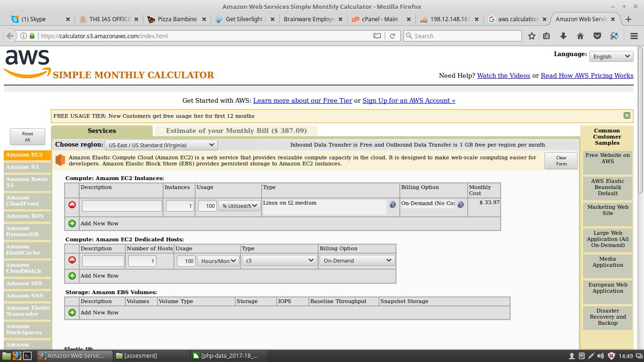644x362 pixels.
Task: Select Amazon SES in sidebar
Action: pos(27,283)
